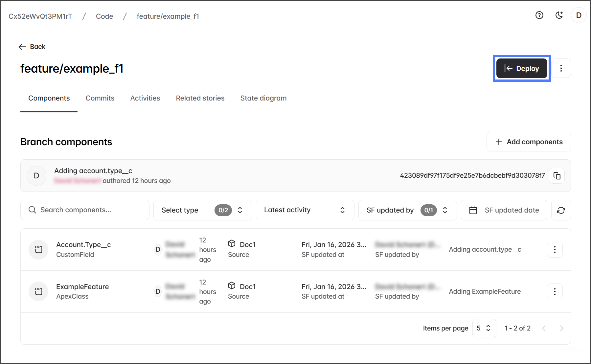Viewport: 591px width, 364px height.
Task: Toggle dark mode moon icon
Action: [x=559, y=15]
